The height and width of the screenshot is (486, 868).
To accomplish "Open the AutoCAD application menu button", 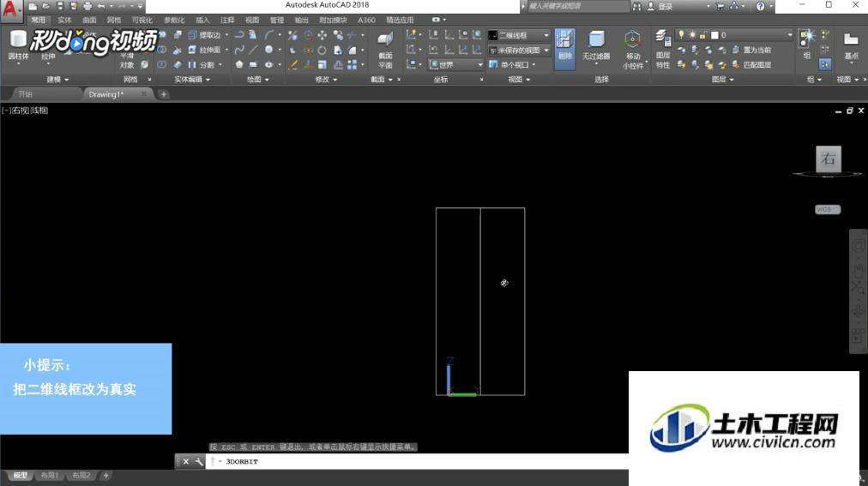I will click(x=11, y=11).
